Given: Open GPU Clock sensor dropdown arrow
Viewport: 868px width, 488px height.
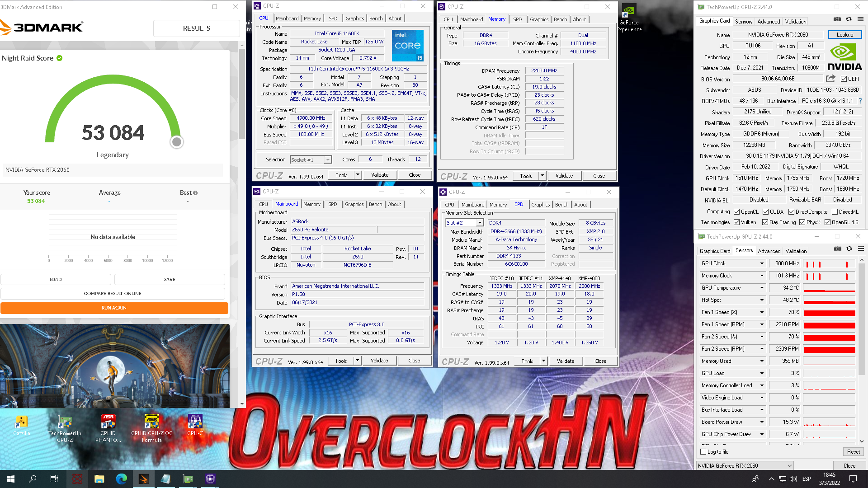Looking at the screenshot, I should tap(762, 263).
